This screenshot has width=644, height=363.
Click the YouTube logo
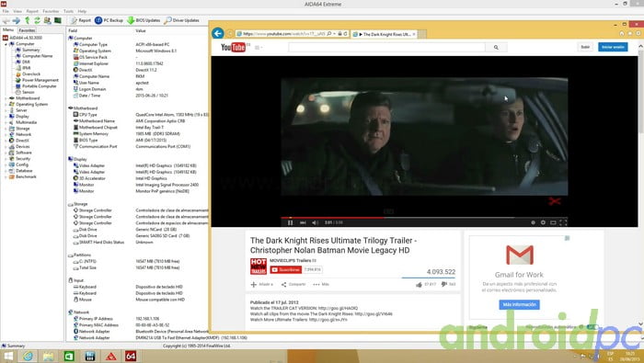234,48
